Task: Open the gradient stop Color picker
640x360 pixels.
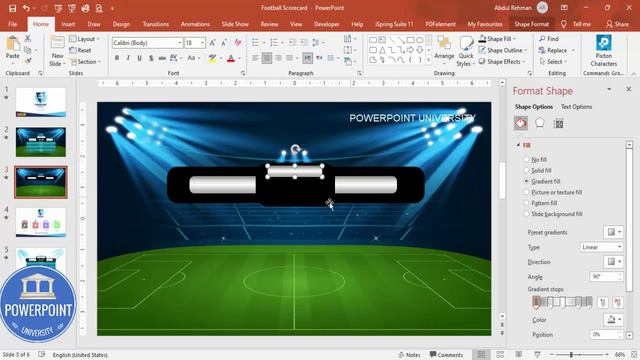Action: 613,319
